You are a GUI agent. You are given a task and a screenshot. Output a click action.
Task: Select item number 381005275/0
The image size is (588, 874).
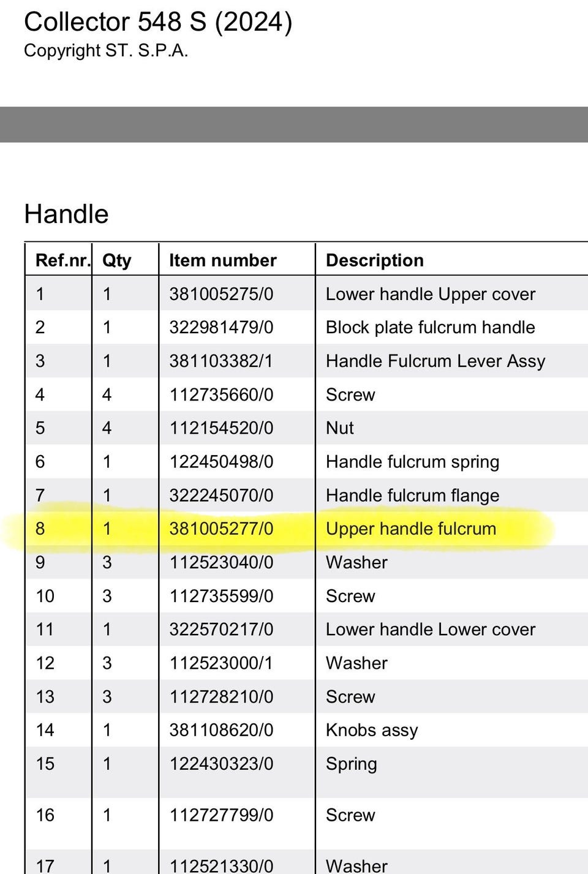pos(221,294)
